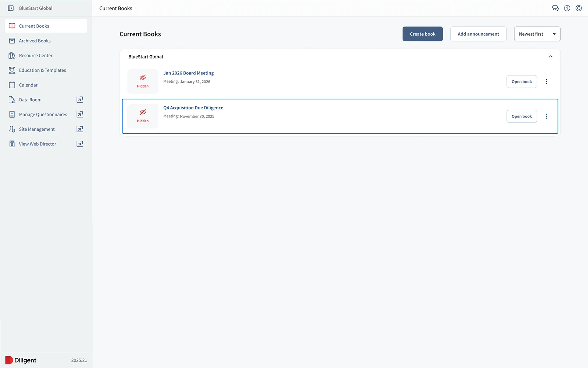This screenshot has width=588, height=368.
Task: Open more options for Q4 Acquisition Due Diligence
Action: 547,116
